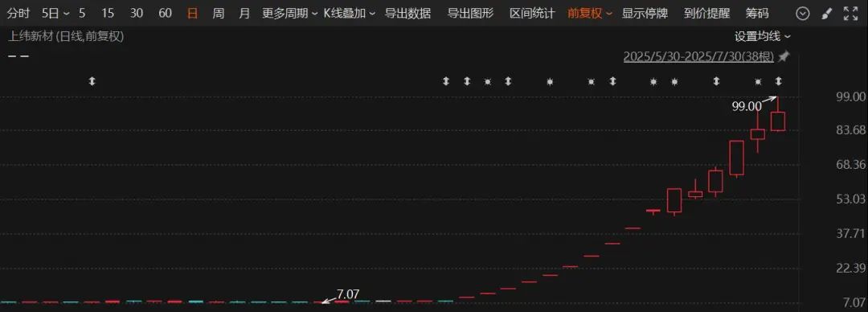The image size is (868, 312).
Task: Click the rightmost event arrow marker
Action: (x=778, y=81)
